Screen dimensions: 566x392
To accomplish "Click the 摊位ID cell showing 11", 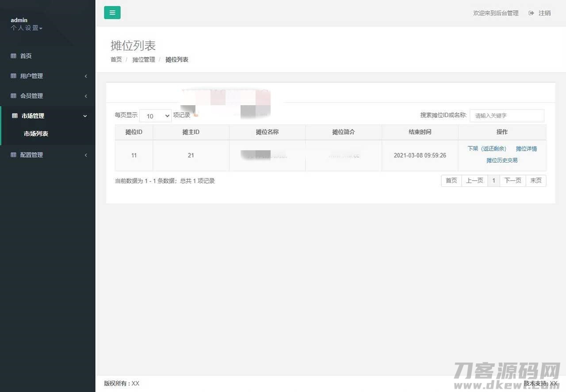I will 134,156.
